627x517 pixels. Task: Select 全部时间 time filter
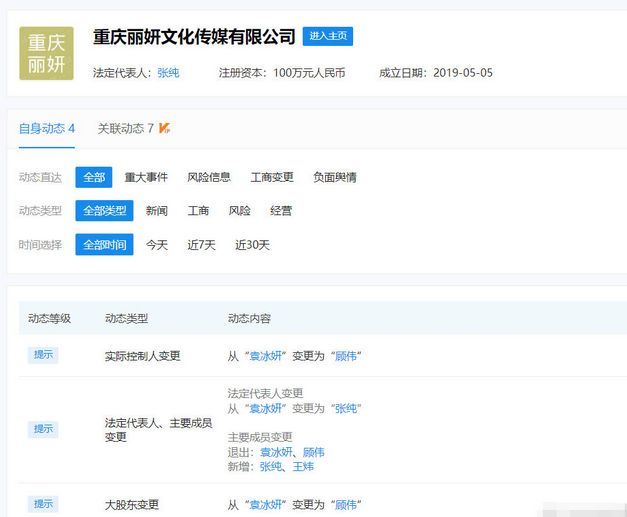click(104, 245)
